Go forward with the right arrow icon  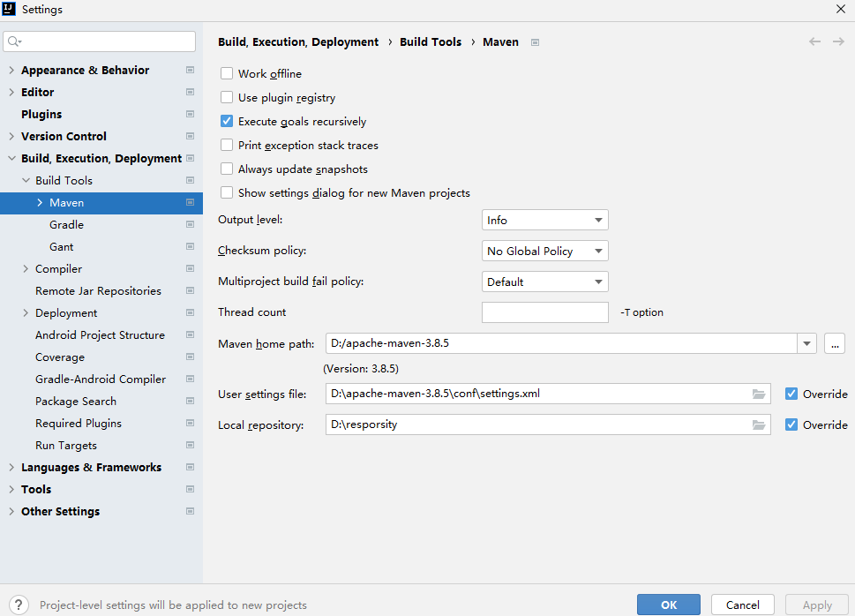[838, 41]
